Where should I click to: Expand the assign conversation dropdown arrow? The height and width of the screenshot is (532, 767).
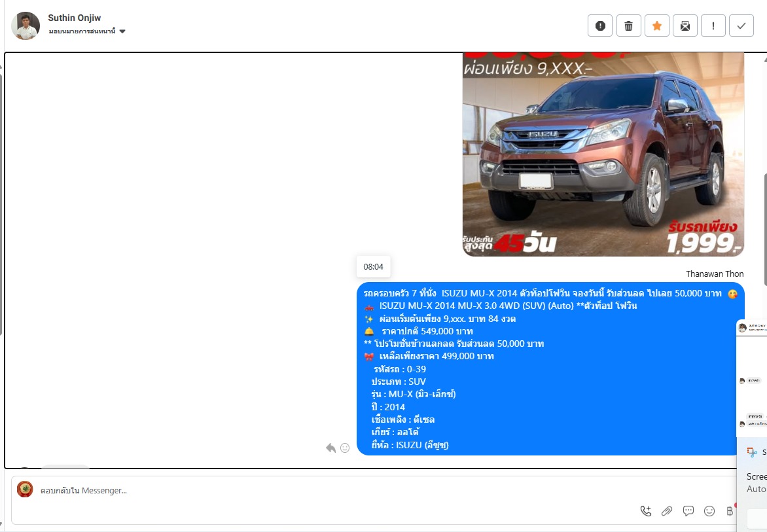122,31
